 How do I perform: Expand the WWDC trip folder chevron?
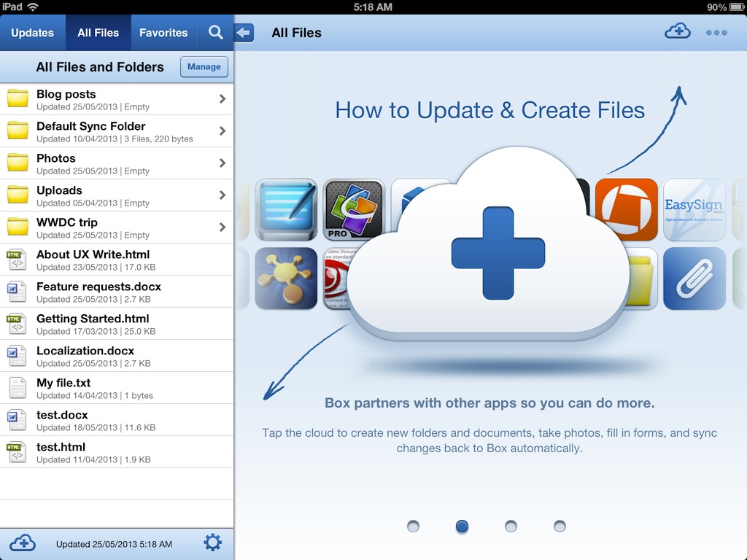[222, 227]
